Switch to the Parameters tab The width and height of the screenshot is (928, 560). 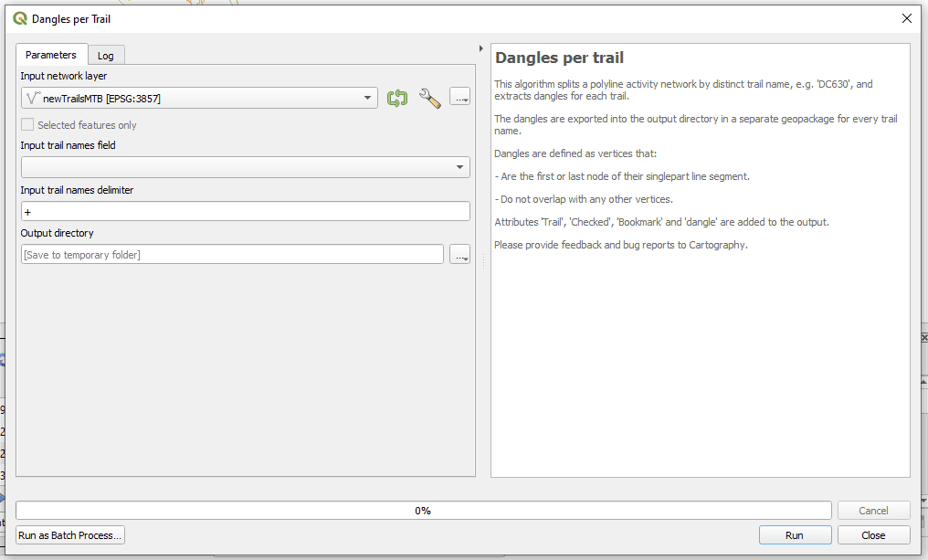point(51,55)
